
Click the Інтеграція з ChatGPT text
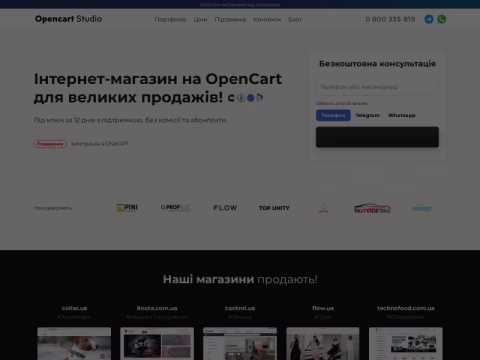100,144
